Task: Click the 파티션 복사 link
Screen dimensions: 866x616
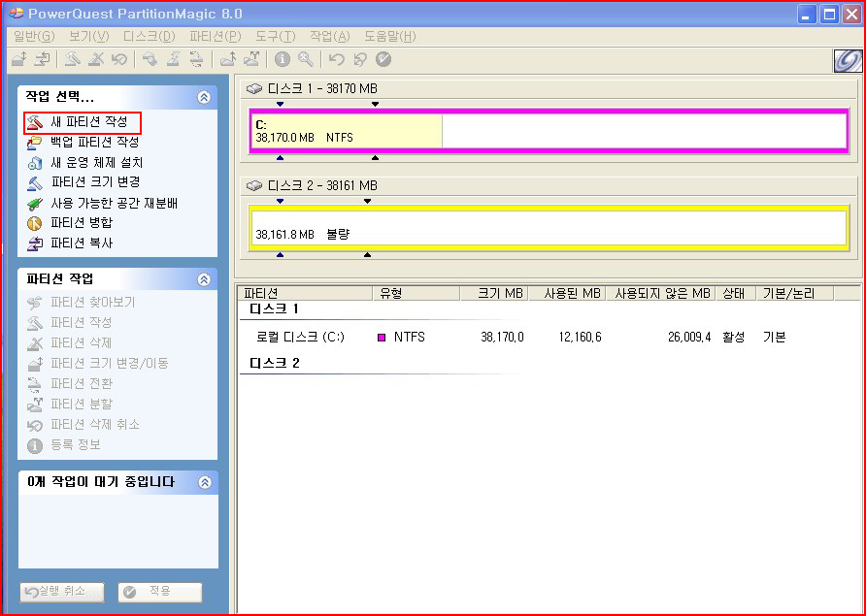Action: tap(82, 243)
